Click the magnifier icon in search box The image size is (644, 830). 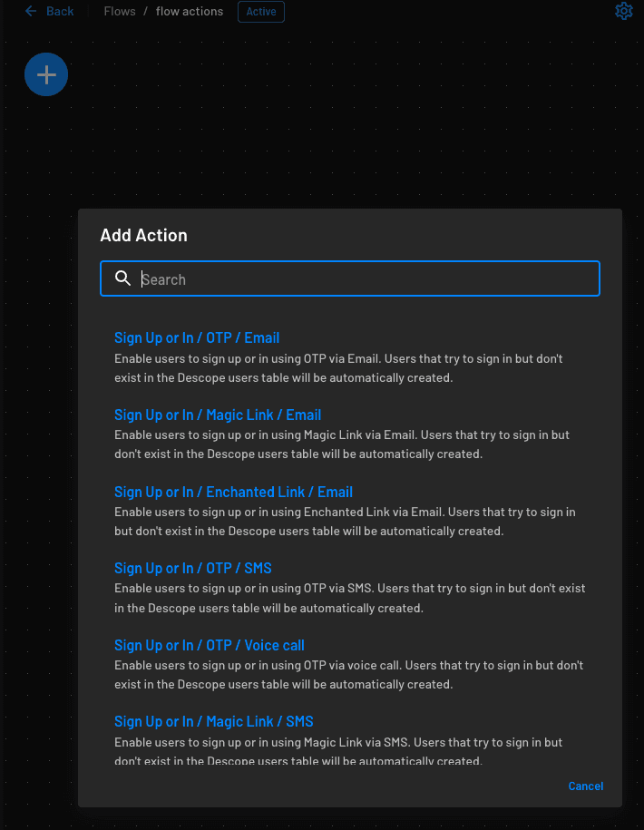pyautogui.click(x=122, y=278)
